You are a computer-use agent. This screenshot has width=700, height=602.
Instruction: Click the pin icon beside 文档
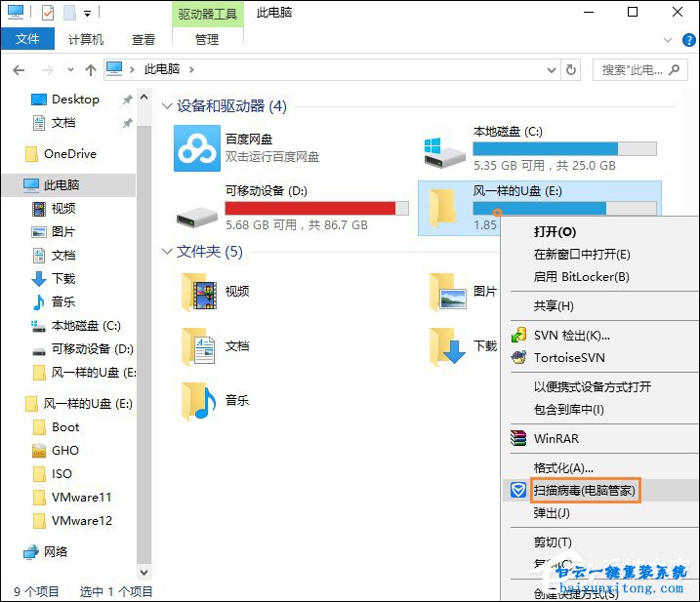click(128, 123)
